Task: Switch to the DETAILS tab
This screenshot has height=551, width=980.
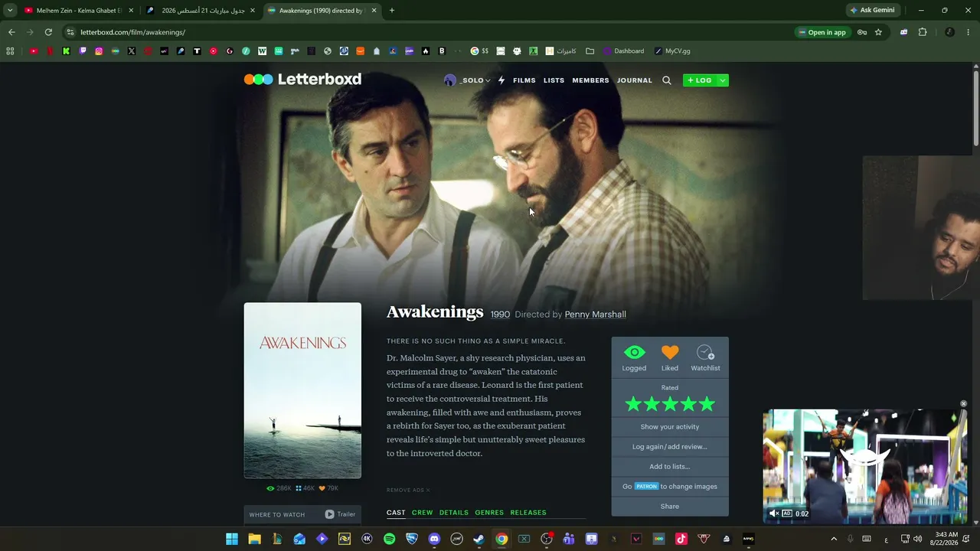Action: tap(454, 513)
